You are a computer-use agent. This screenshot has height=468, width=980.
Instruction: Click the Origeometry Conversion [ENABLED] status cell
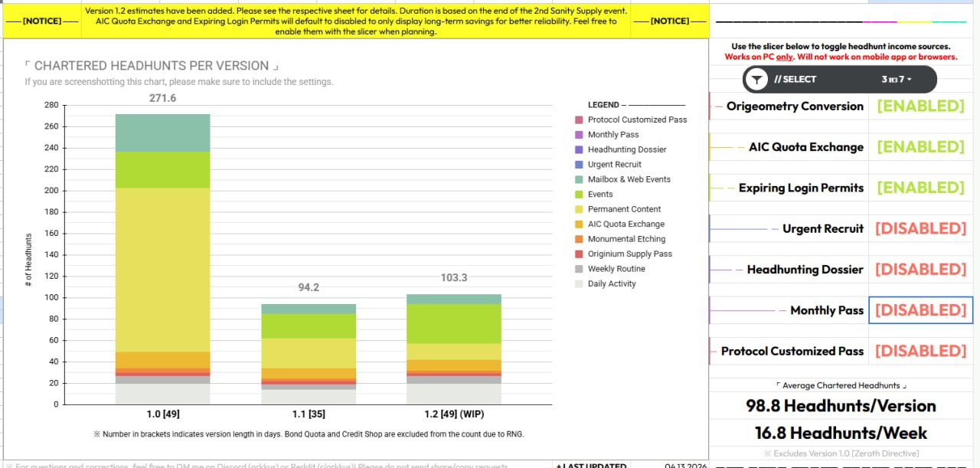coord(920,106)
